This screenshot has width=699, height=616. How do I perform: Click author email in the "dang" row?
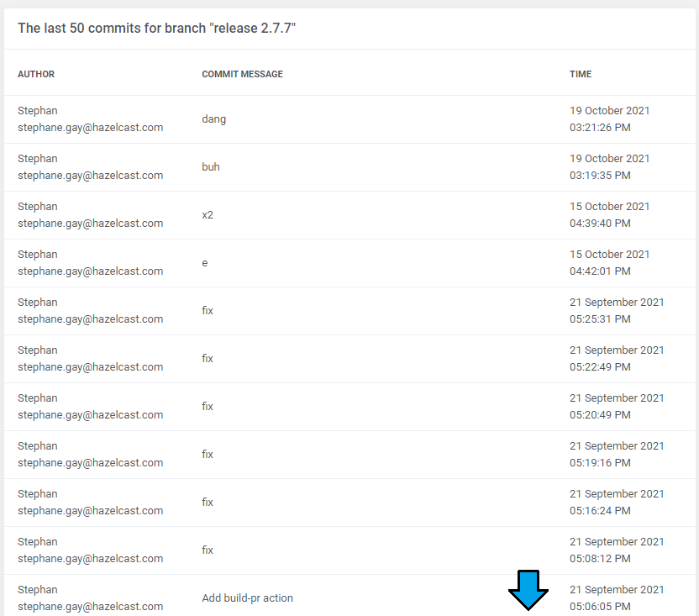[91, 128]
